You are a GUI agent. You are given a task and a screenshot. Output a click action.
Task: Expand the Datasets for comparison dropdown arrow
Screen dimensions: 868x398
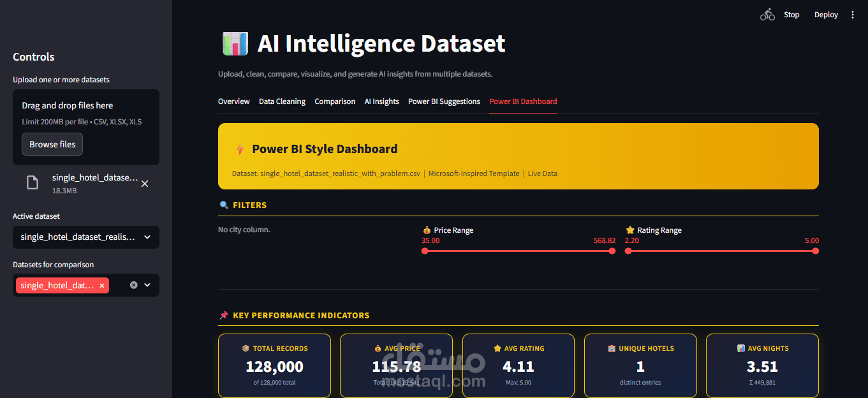click(147, 285)
